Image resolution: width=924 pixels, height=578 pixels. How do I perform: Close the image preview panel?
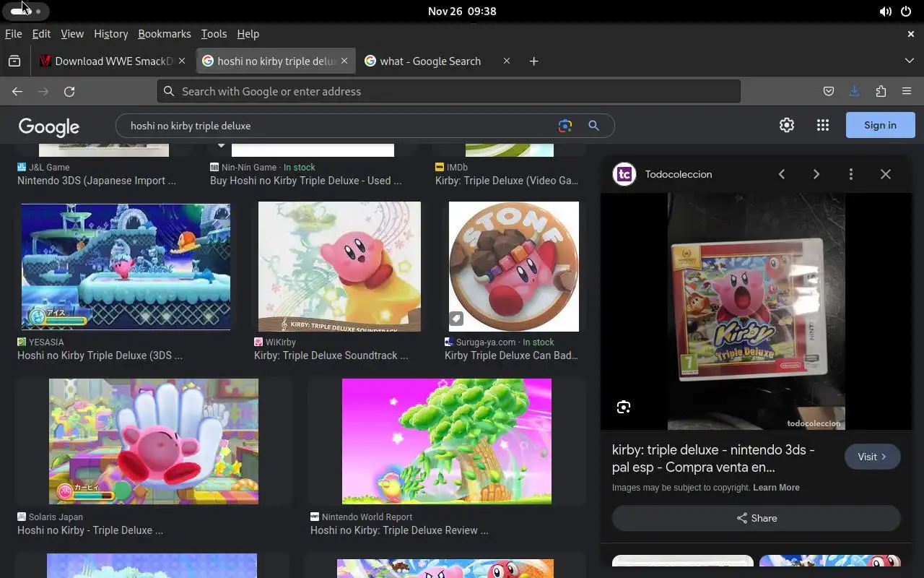pyautogui.click(x=886, y=174)
